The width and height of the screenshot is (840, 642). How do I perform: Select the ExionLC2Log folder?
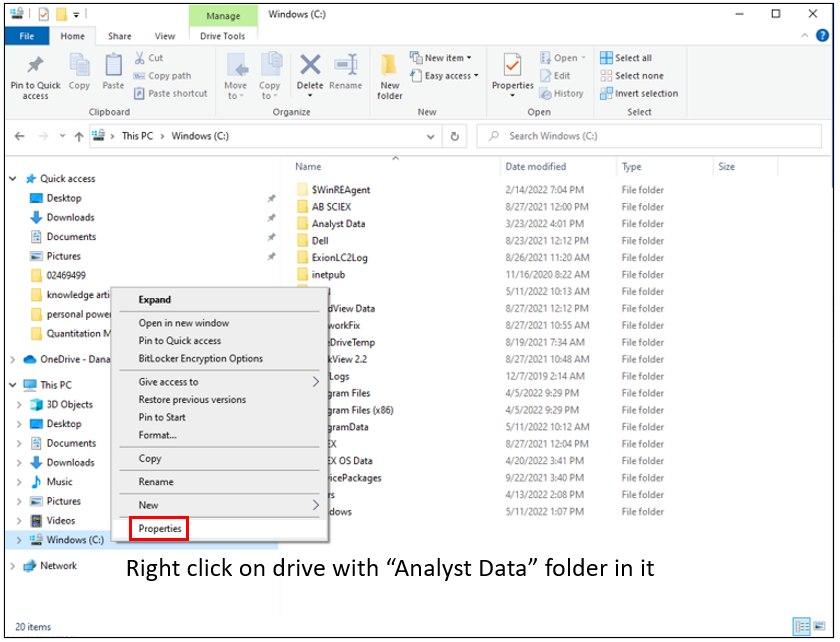tap(339, 258)
